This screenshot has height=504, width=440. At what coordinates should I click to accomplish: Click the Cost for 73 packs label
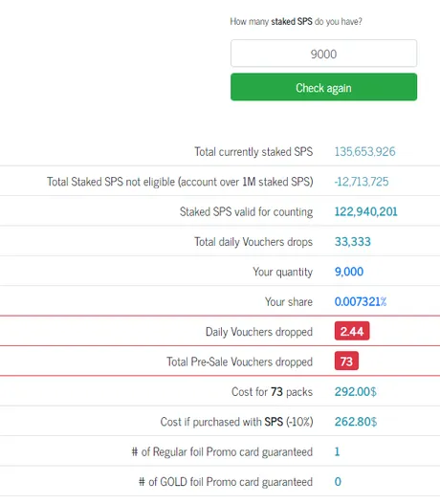[x=272, y=391]
